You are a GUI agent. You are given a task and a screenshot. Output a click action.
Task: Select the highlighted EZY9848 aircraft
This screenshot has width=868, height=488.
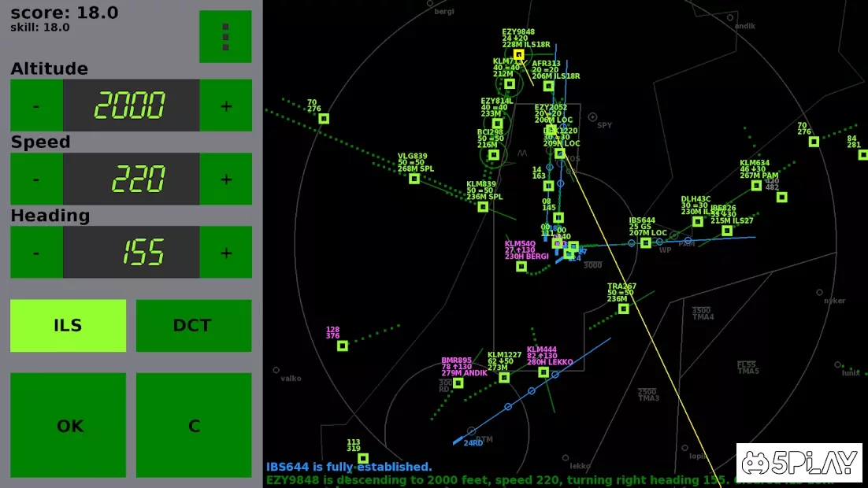click(519, 55)
